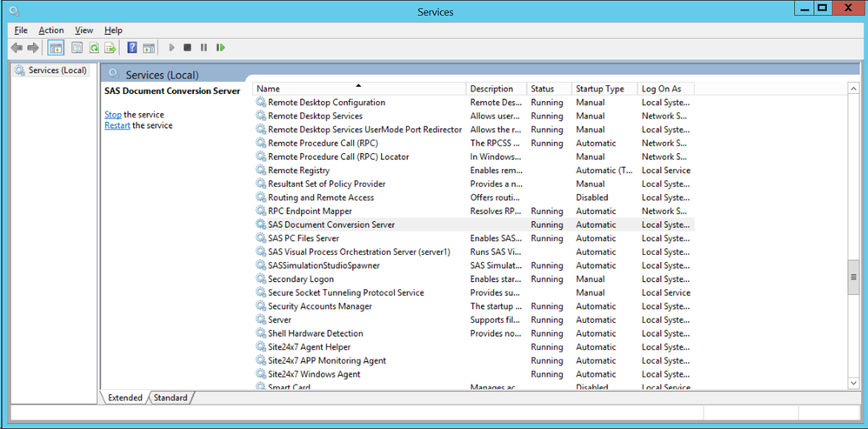Click Running status of Secondary Logon
This screenshot has width=868, height=429.
tap(547, 279)
